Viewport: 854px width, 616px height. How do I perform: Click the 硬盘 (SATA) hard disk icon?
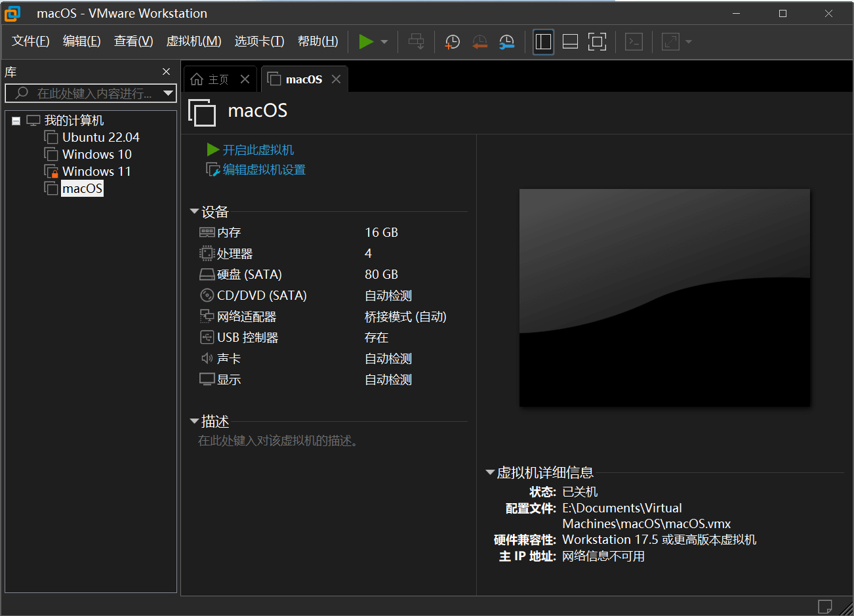207,274
